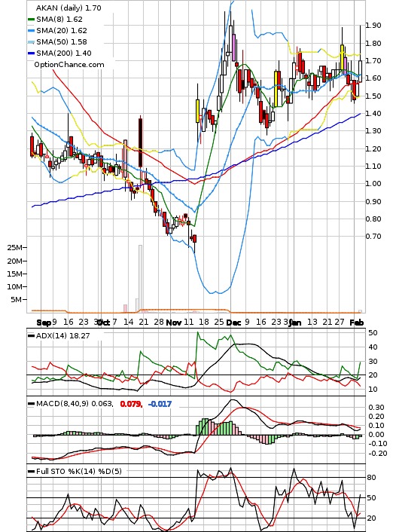Image resolution: width=396 pixels, height=532 pixels.
Task: Click the 1.00 price axis label
Action: (x=373, y=184)
